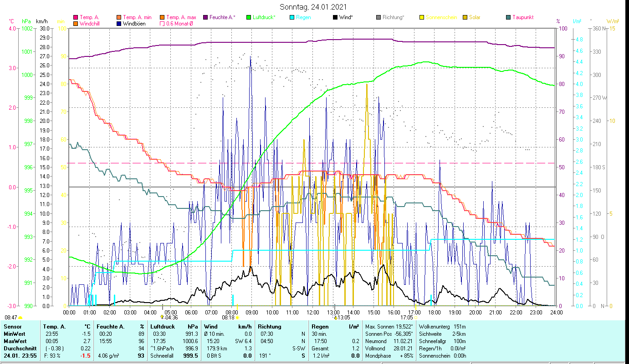
Task: Click the SW 6.4 max wind value
Action: click(243, 341)
